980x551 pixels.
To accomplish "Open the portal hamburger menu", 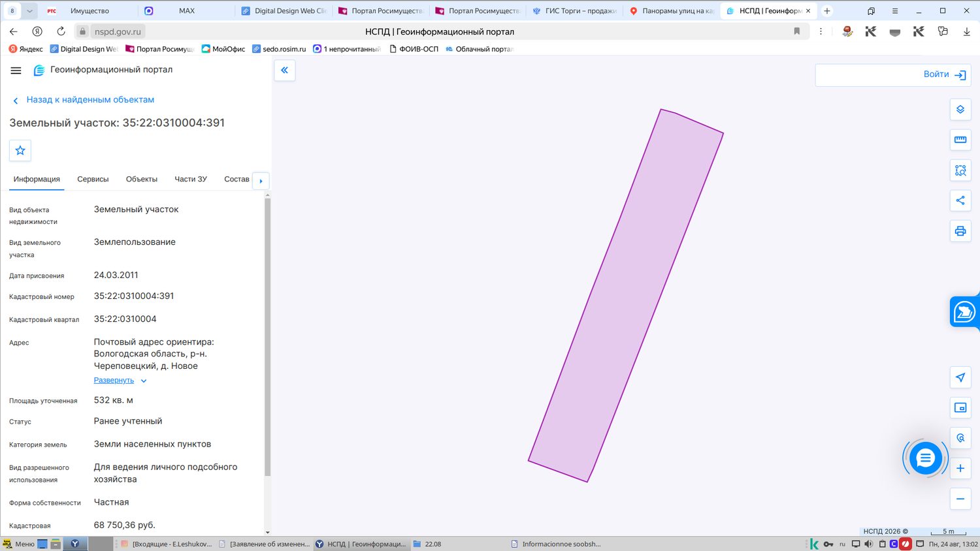I will coord(16,71).
